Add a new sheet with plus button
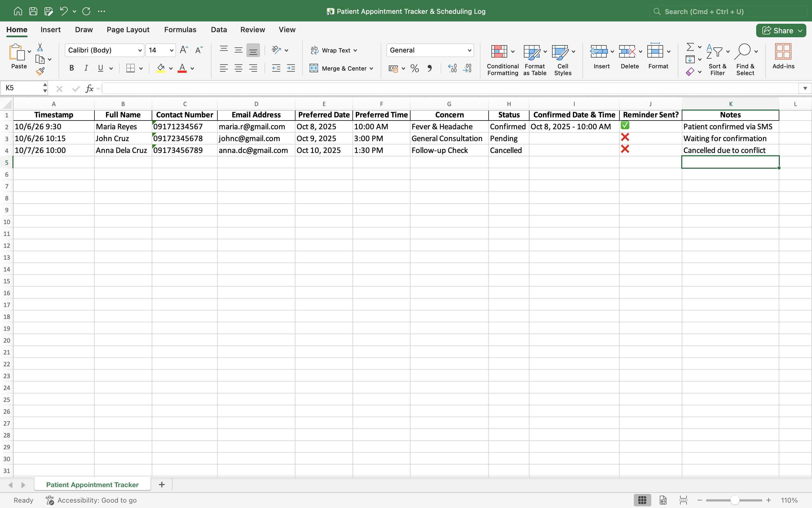The height and width of the screenshot is (508, 812). point(162,485)
